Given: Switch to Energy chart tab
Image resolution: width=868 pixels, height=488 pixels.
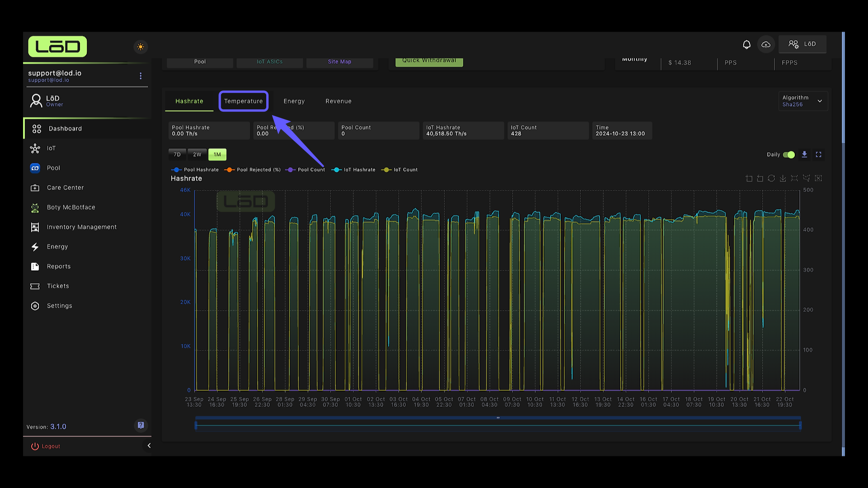Looking at the screenshot, I should coord(294,101).
